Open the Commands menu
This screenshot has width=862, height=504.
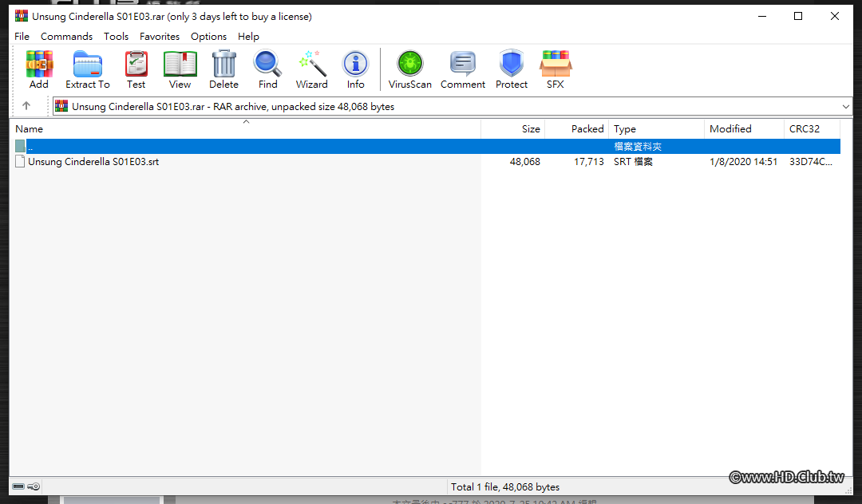tap(66, 36)
